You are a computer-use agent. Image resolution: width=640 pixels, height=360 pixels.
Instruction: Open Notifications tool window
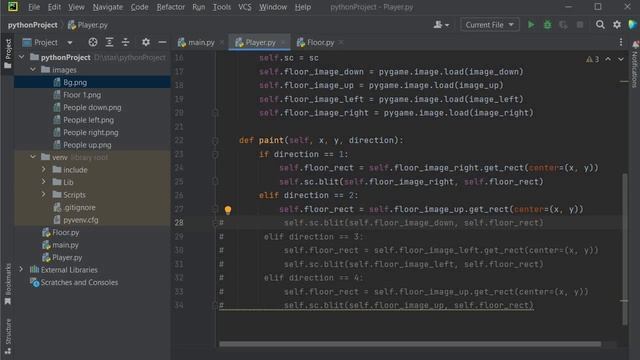tap(635, 64)
